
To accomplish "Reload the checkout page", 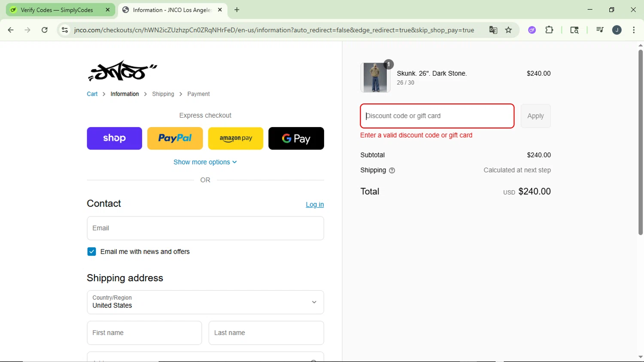I will pos(45,30).
